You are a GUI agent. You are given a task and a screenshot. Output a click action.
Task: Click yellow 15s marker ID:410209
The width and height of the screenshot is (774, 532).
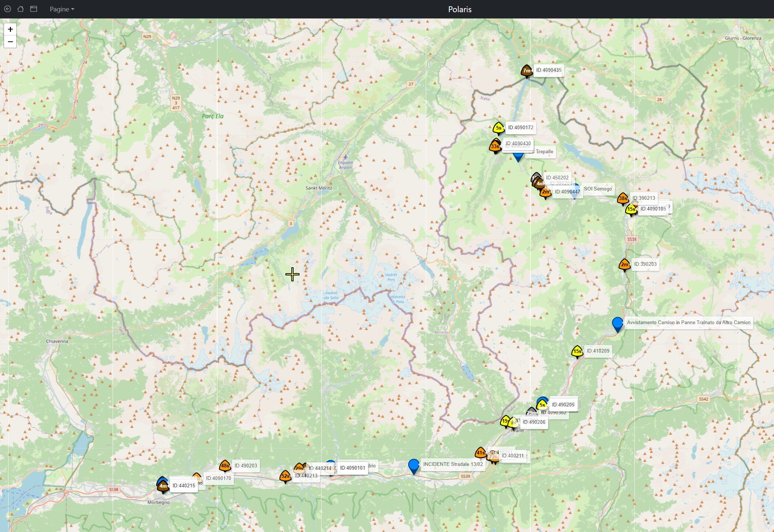click(577, 351)
